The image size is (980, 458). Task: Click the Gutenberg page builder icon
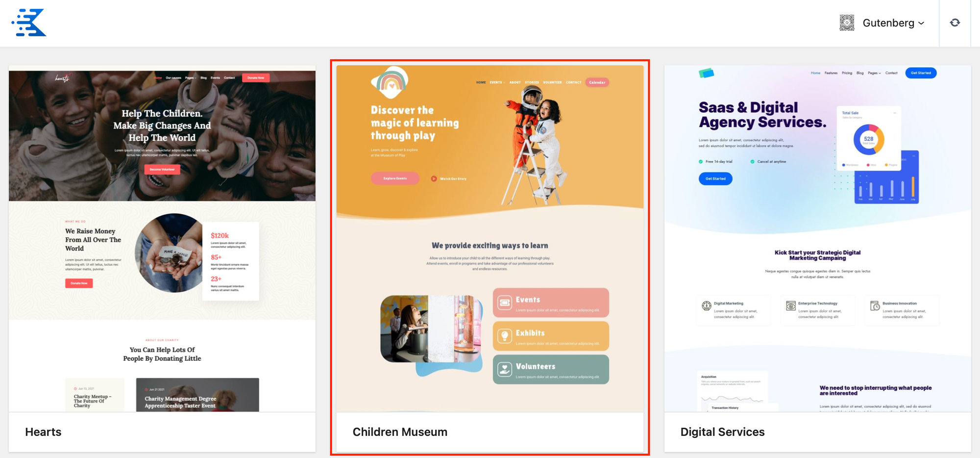(x=847, y=23)
